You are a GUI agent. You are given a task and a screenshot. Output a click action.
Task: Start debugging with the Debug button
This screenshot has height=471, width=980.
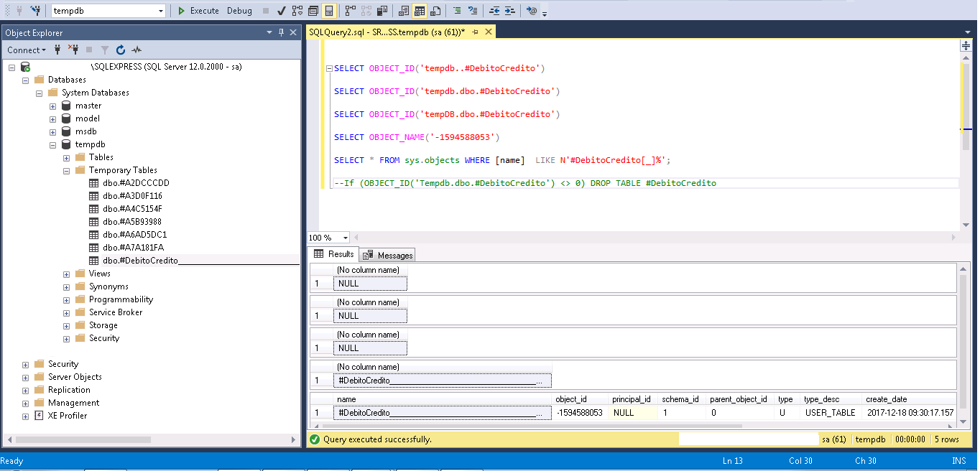[239, 10]
